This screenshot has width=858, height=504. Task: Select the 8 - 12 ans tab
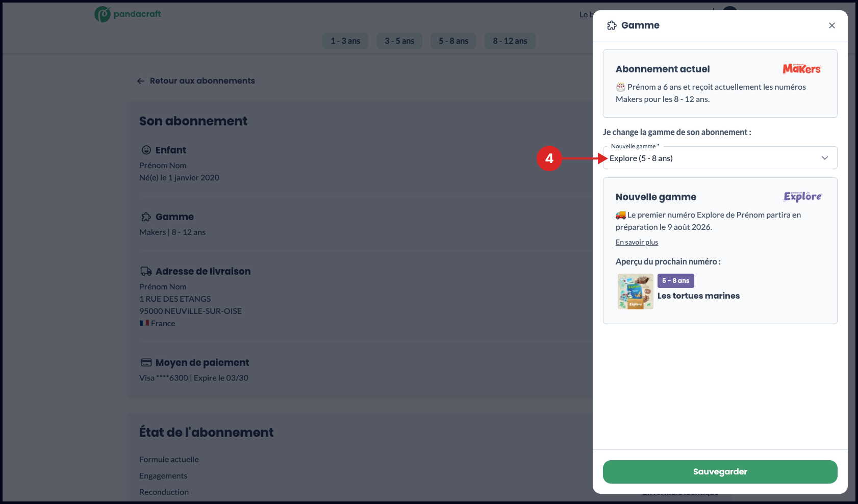(x=510, y=41)
